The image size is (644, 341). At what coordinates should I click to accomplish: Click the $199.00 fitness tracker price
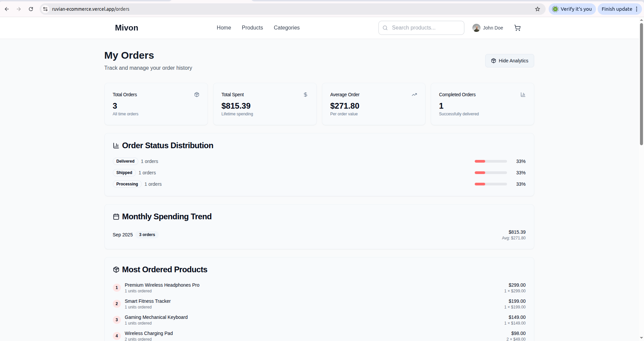coord(517,301)
